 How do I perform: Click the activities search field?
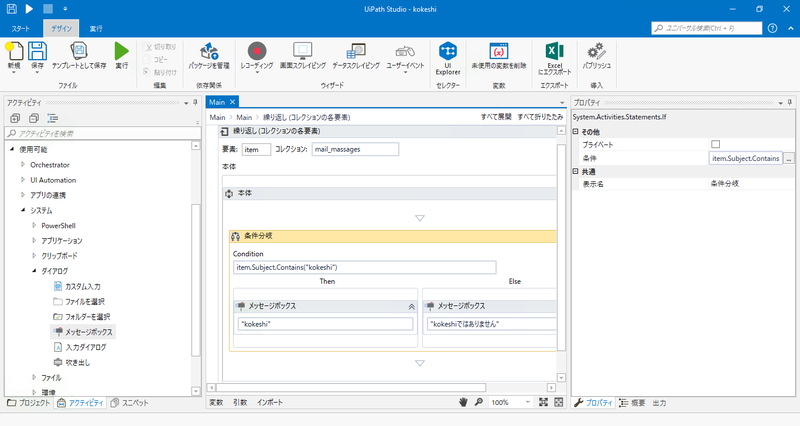click(103, 133)
